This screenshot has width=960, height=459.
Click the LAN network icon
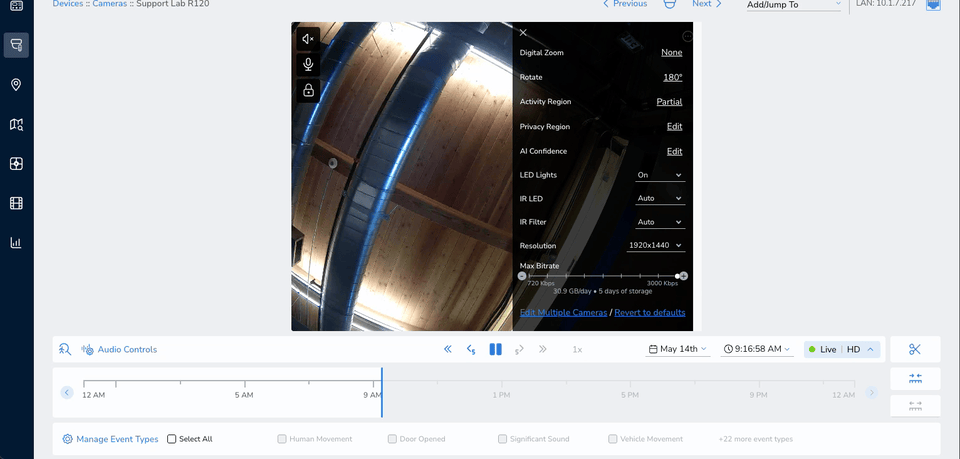(933, 5)
